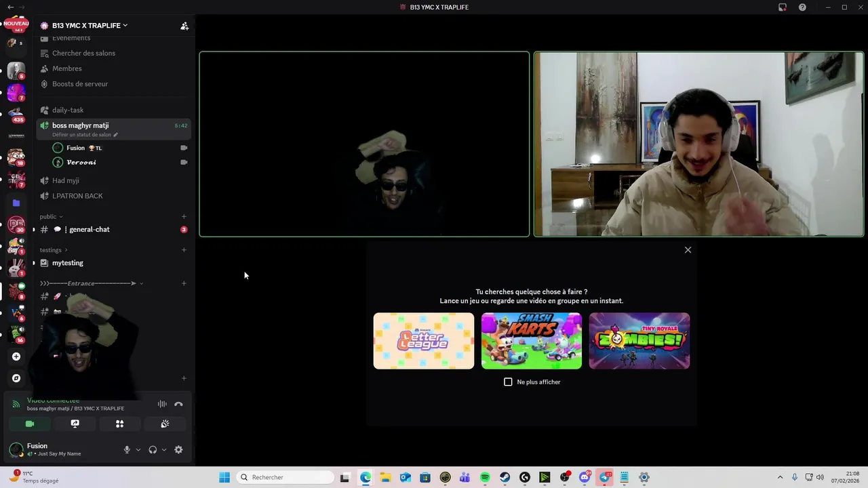Open headphone output options chevron
The width and height of the screenshot is (868, 488).
(x=164, y=449)
